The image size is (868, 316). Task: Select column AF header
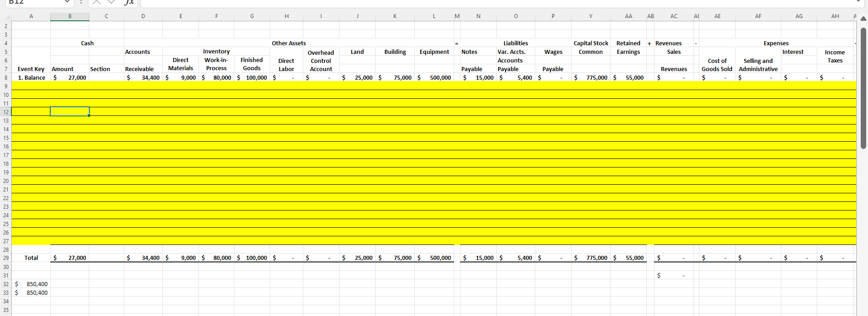pos(758,16)
